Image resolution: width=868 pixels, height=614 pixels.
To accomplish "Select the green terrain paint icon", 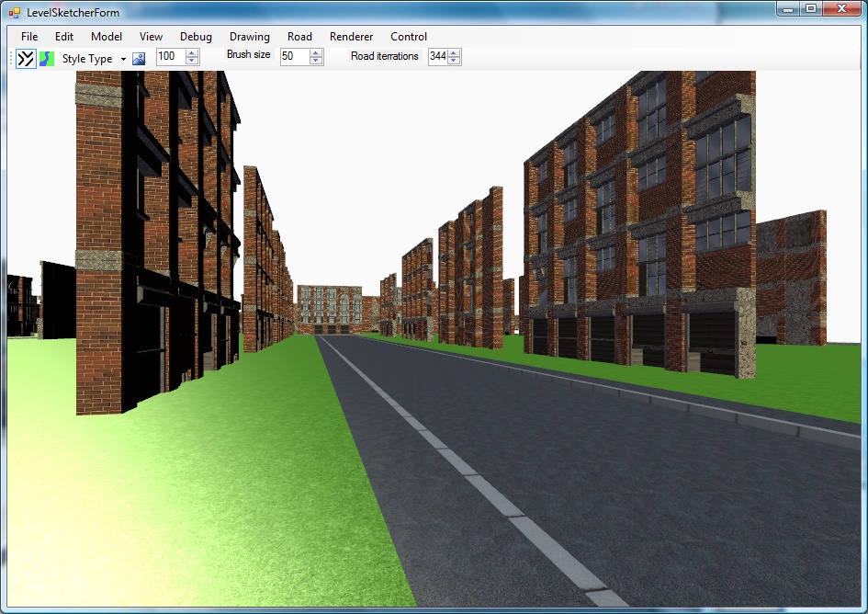I will click(x=47, y=58).
